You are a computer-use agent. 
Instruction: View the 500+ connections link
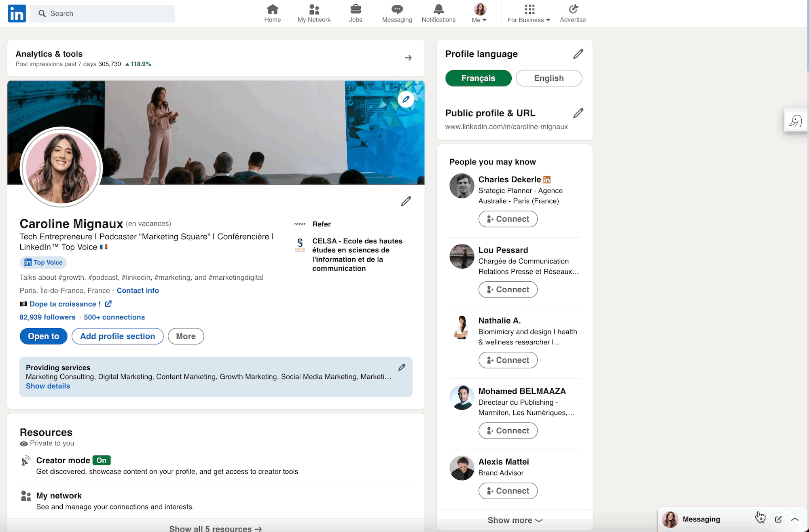pos(114,317)
